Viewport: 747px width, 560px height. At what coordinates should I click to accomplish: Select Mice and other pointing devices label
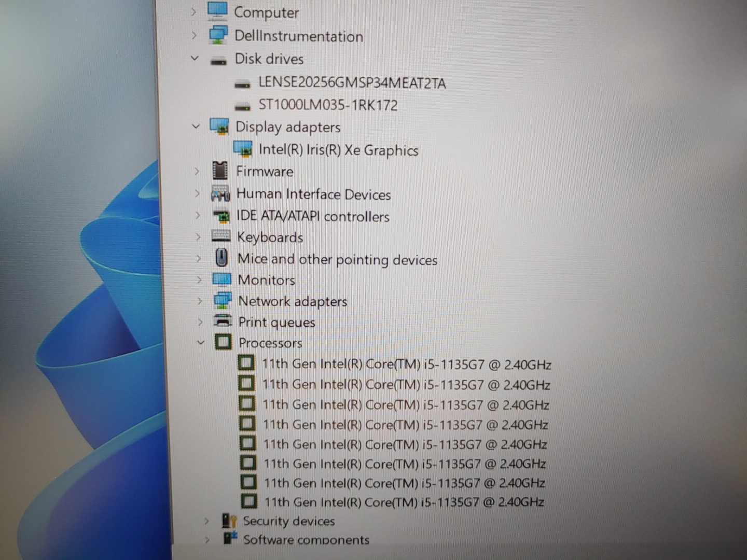(x=337, y=259)
